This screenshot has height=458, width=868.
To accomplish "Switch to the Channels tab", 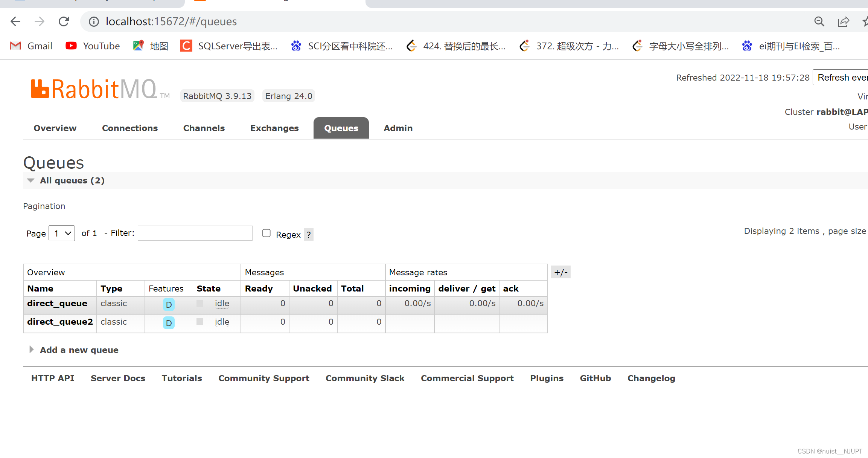I will click(204, 128).
